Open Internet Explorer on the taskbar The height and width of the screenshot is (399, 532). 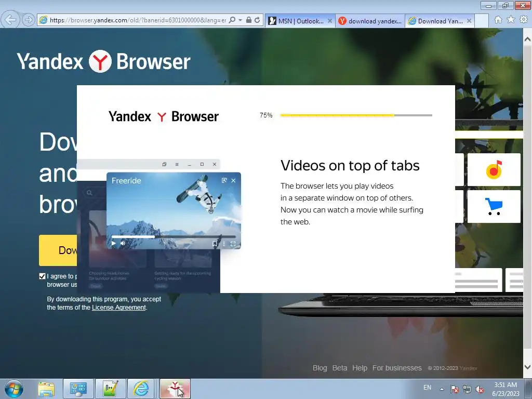[141, 389]
